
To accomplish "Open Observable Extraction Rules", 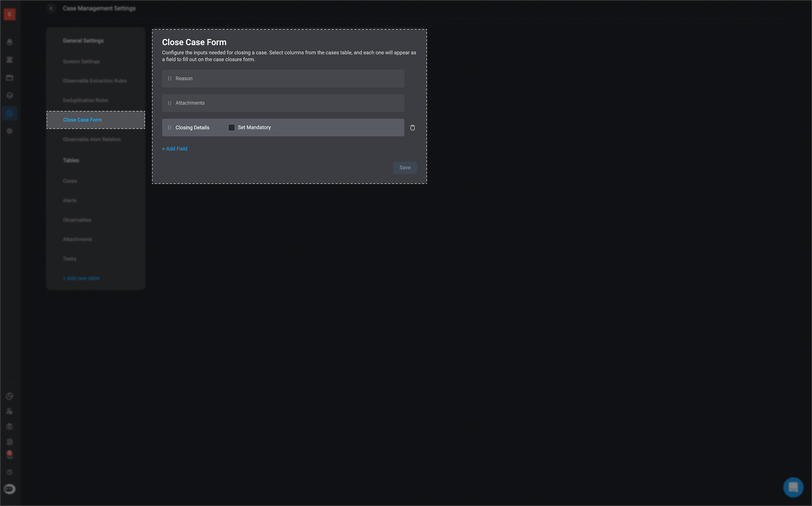I will [x=95, y=81].
